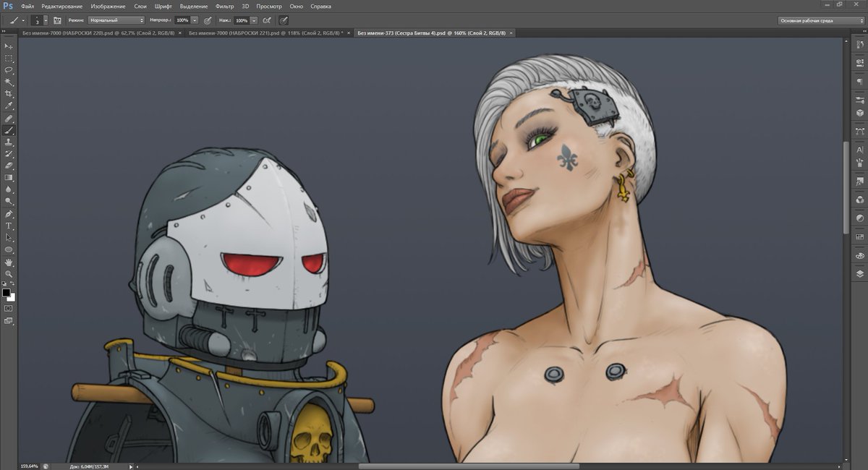Select the Horizontal Type tool
This screenshot has height=470, width=868.
tap(9, 226)
